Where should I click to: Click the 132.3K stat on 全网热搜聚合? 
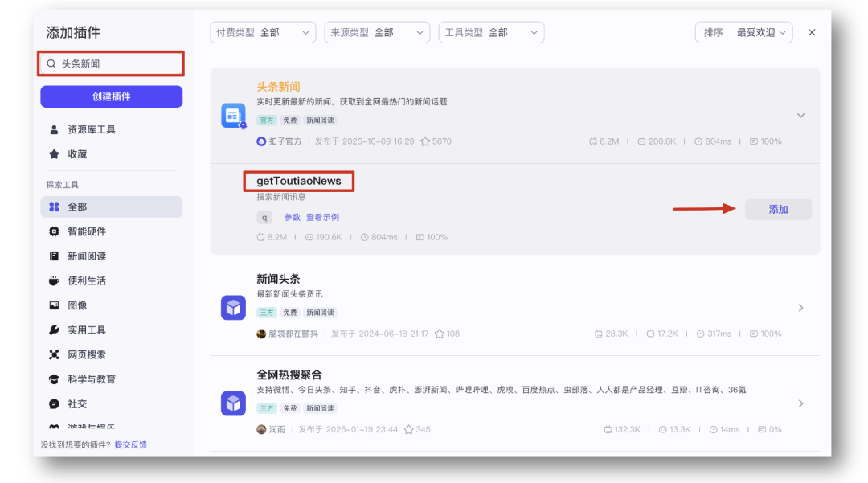621,429
